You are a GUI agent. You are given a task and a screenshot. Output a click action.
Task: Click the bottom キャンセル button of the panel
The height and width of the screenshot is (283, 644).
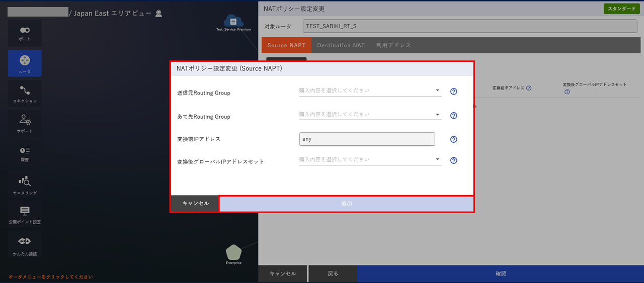[283, 274]
